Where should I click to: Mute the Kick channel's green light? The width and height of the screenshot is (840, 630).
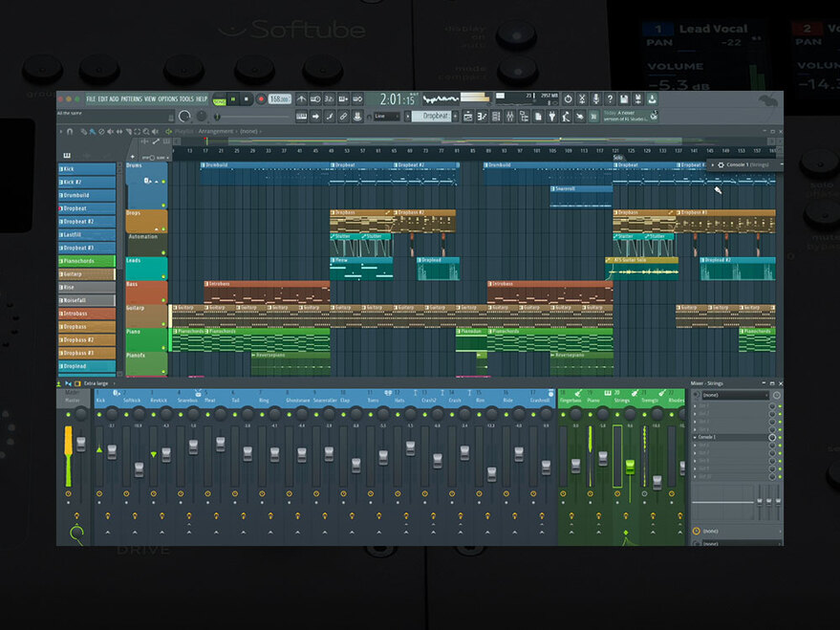point(61,168)
